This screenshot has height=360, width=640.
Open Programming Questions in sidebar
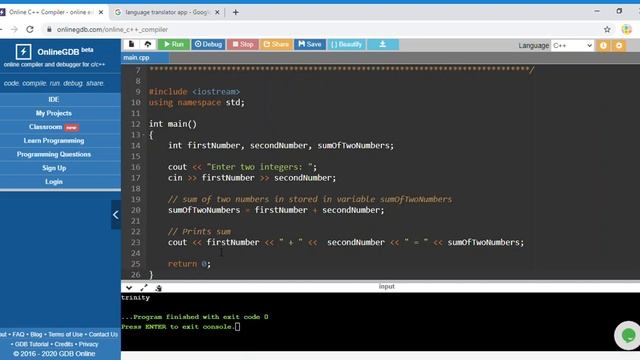click(x=54, y=154)
